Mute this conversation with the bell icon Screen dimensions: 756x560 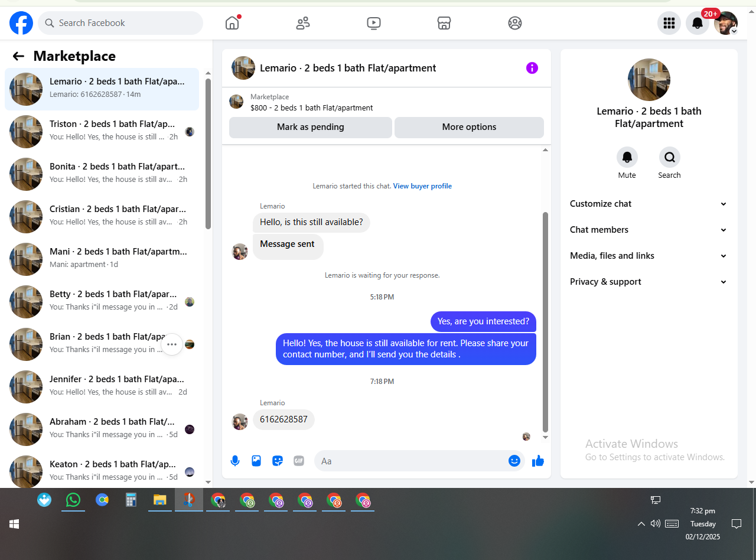[627, 157]
